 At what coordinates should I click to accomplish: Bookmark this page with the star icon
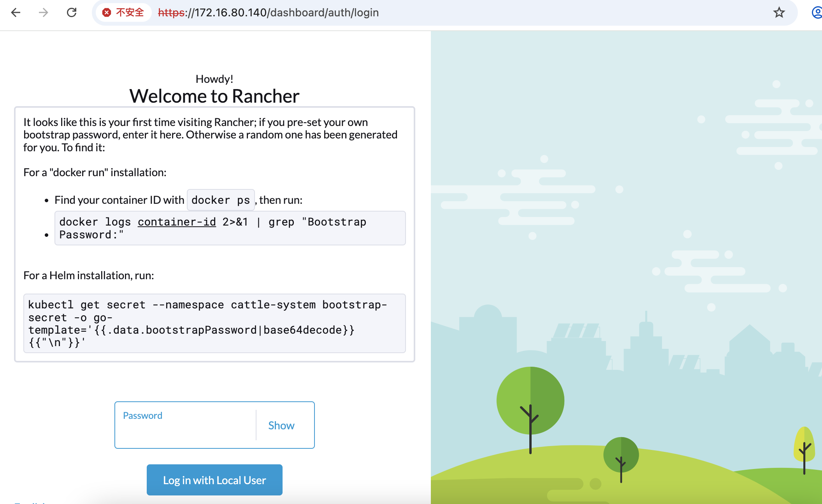tap(779, 12)
